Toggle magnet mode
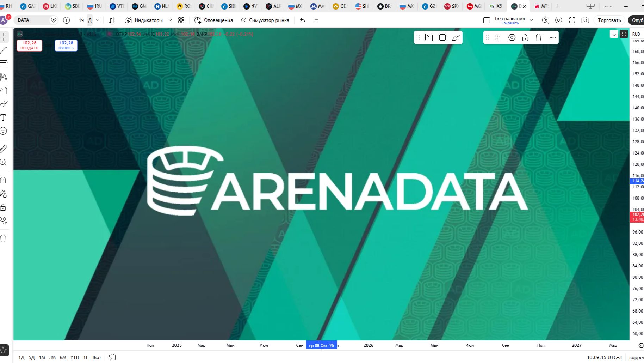The height and width of the screenshot is (363, 644). pos(4,180)
